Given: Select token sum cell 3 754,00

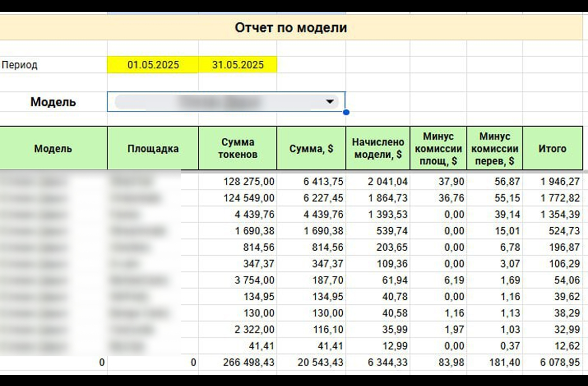Looking at the screenshot, I should coord(238,280).
